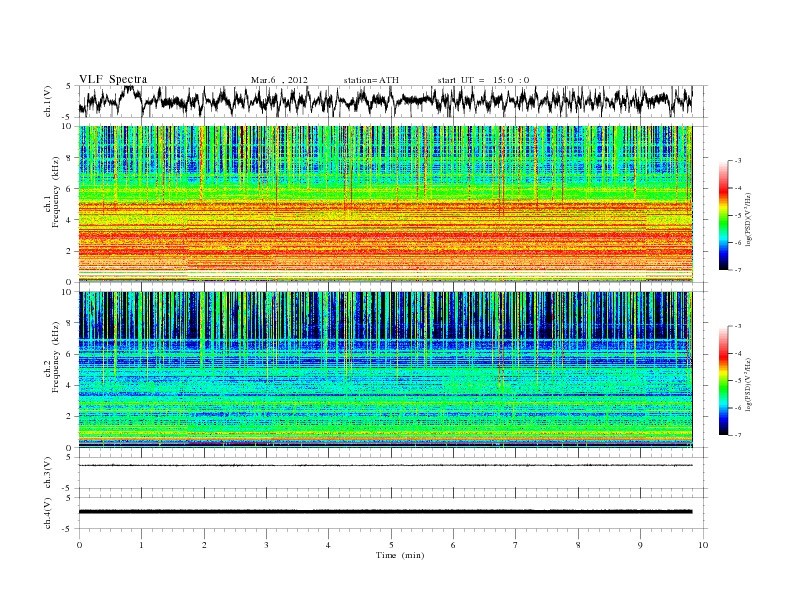Click time axis tick label "4"
This screenshot has width=792, height=612.
click(328, 545)
